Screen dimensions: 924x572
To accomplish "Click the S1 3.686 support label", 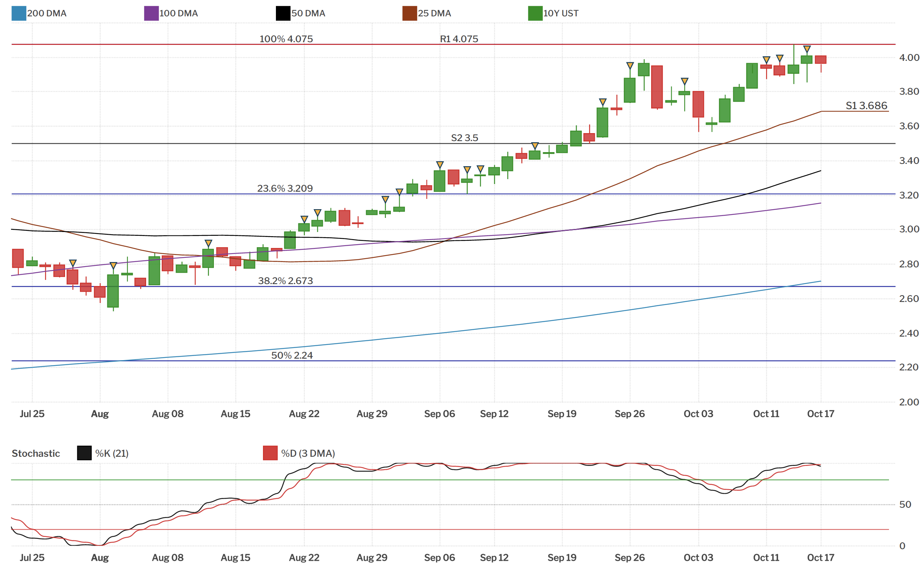I will coord(866,106).
